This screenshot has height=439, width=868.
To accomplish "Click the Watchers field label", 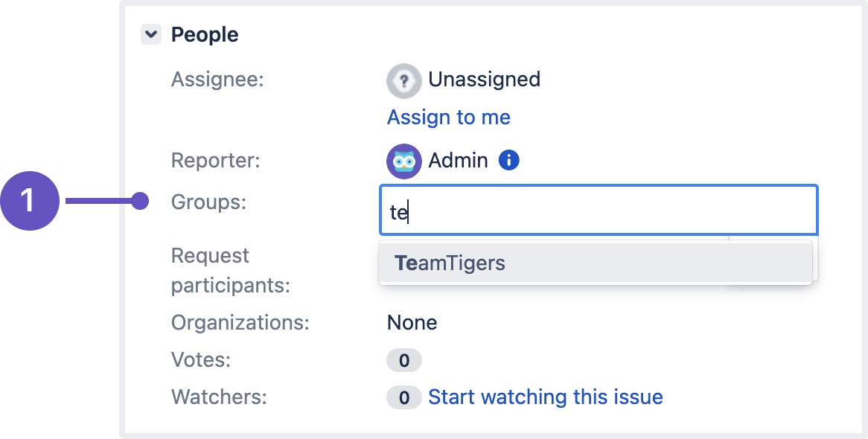I will (219, 397).
